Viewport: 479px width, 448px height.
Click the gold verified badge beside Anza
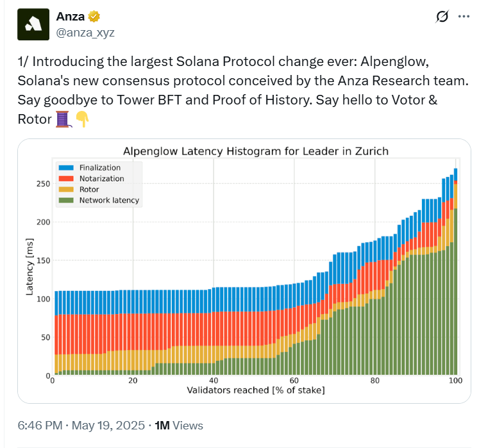pyautogui.click(x=94, y=16)
